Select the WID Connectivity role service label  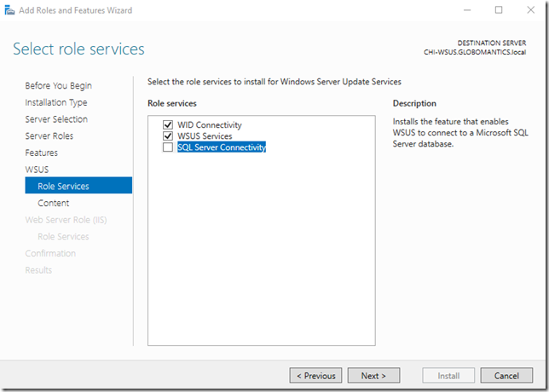click(210, 125)
